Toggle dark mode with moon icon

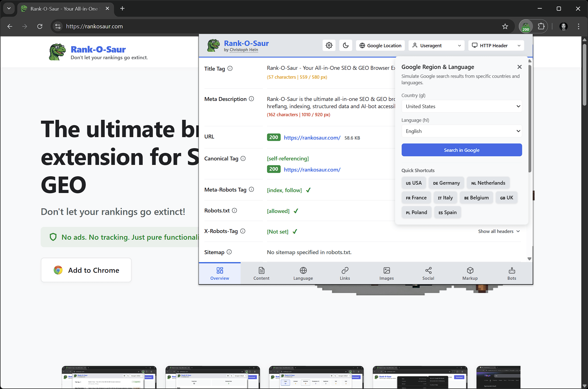346,45
